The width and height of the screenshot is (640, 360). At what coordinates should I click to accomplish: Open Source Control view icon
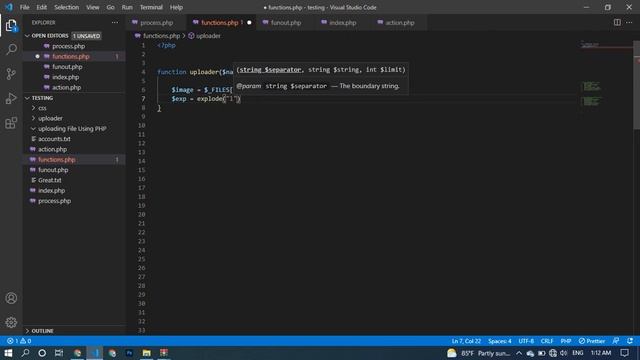[x=11, y=74]
